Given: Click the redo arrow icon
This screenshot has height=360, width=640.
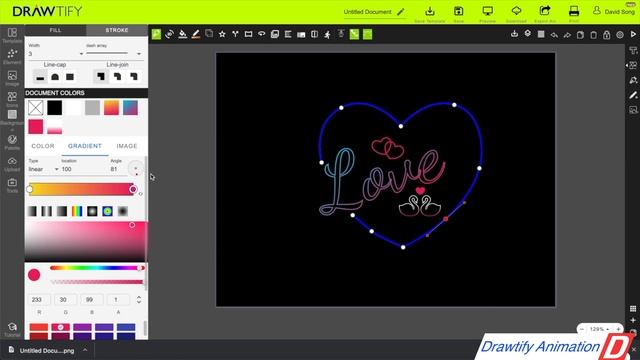Looking at the screenshot, I should (x=567, y=35).
